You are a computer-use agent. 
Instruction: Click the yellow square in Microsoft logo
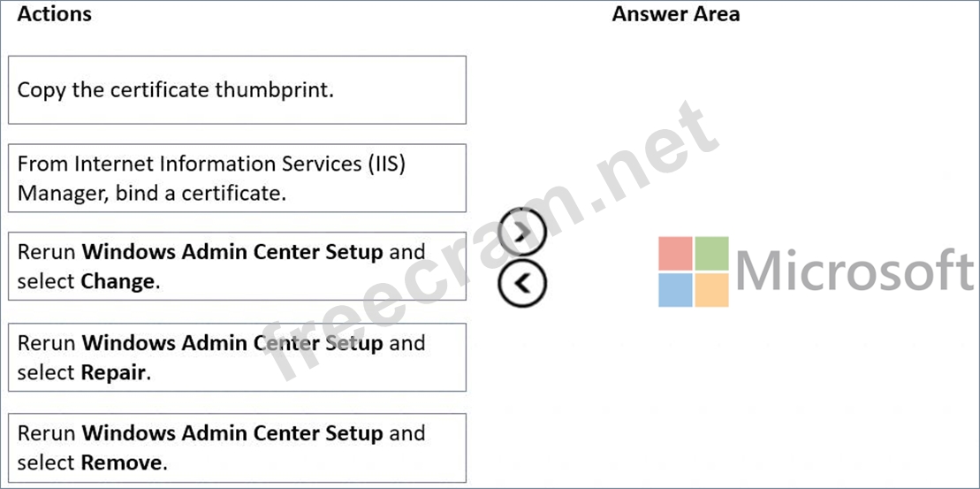[711, 290]
